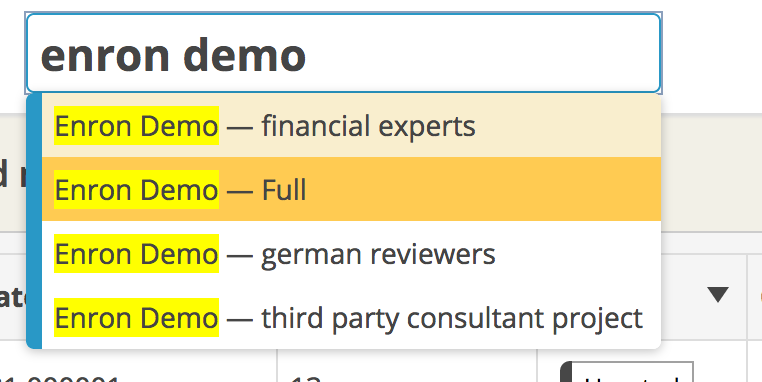
Task: Click the empty area right of the search text
Action: point(481,53)
